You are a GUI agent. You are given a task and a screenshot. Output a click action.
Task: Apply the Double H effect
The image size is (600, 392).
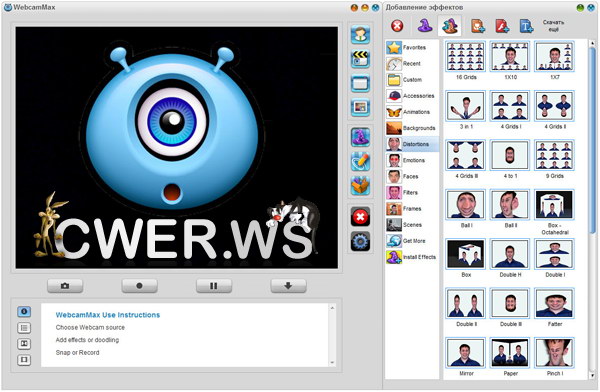point(510,254)
